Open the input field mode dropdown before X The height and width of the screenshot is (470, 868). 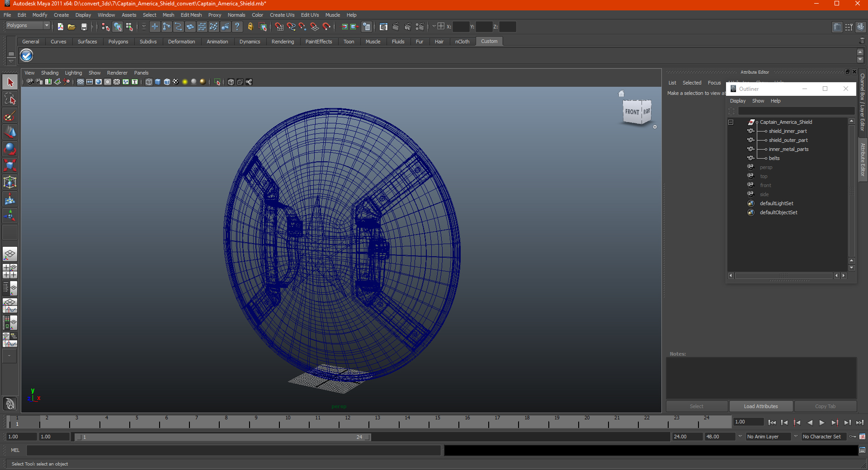(x=434, y=27)
